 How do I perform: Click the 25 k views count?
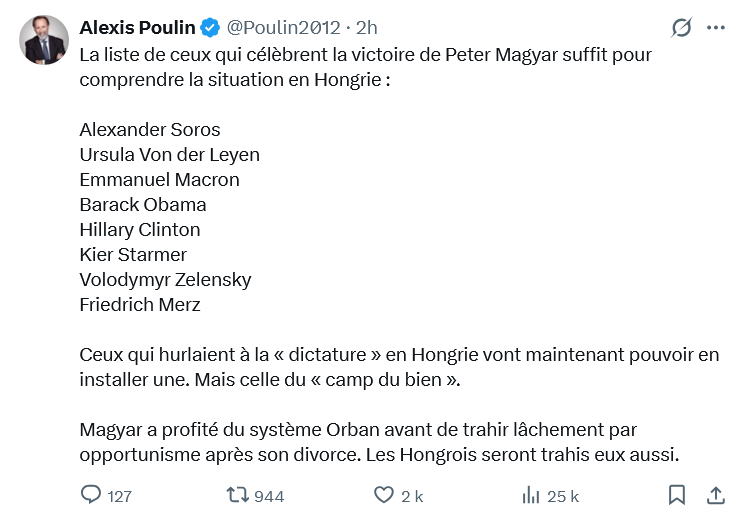(x=563, y=496)
